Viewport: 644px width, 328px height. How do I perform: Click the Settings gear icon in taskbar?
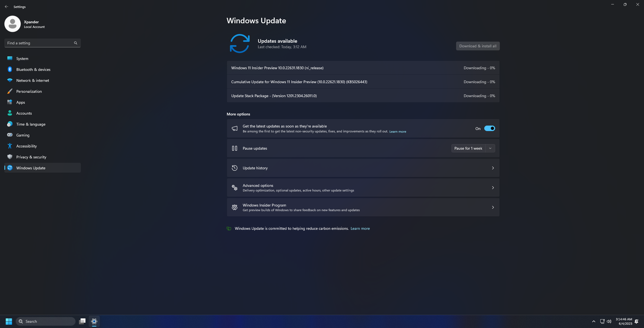pyautogui.click(x=94, y=321)
